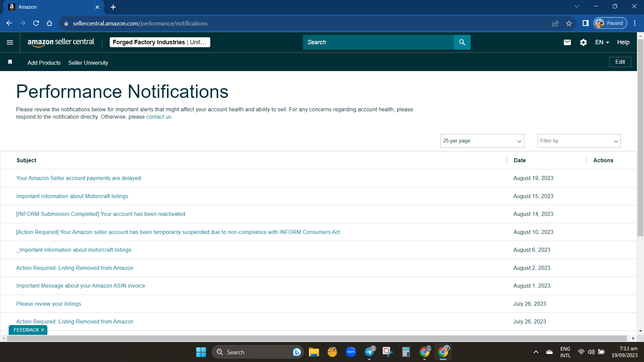This screenshot has height=362, width=644.
Task: Open the payments are delayed notification
Action: (x=78, y=178)
